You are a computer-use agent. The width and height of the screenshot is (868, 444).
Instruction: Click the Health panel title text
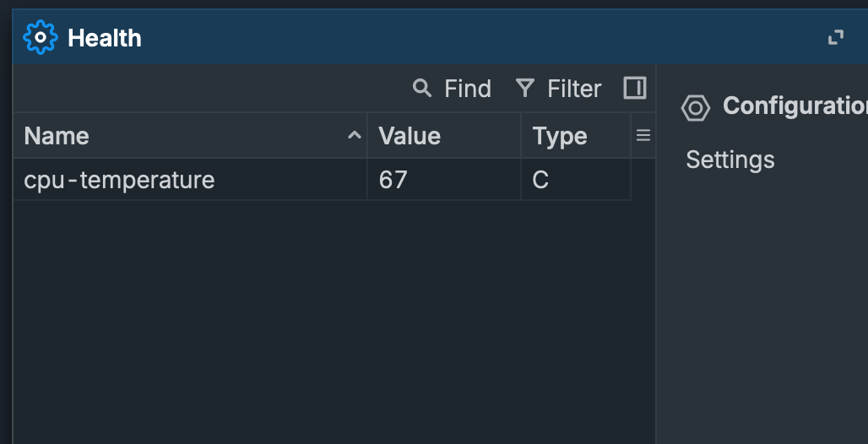[x=105, y=38]
